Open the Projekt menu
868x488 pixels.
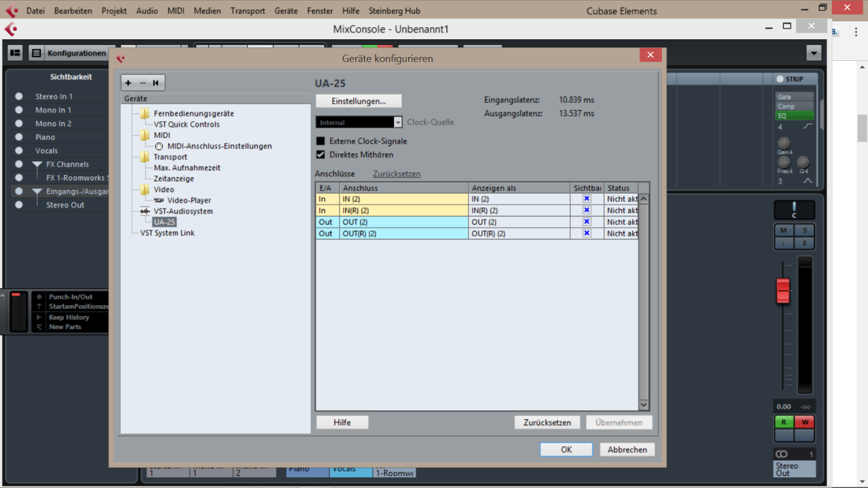(114, 11)
